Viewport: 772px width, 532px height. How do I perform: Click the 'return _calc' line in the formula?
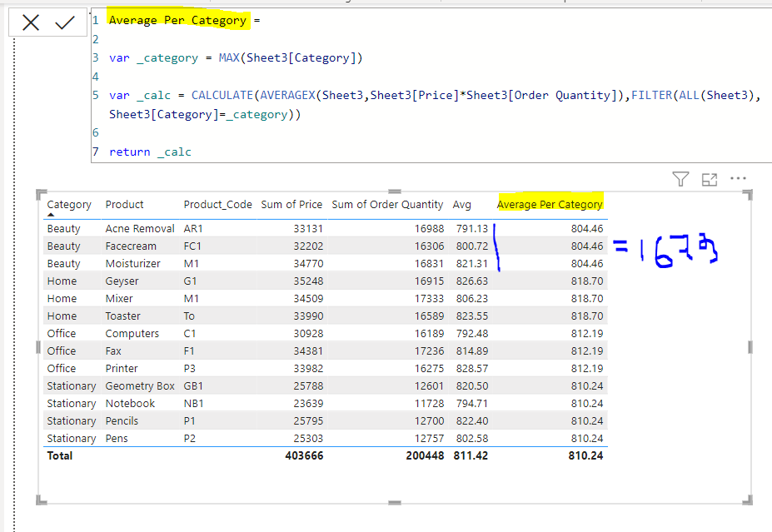(150, 152)
